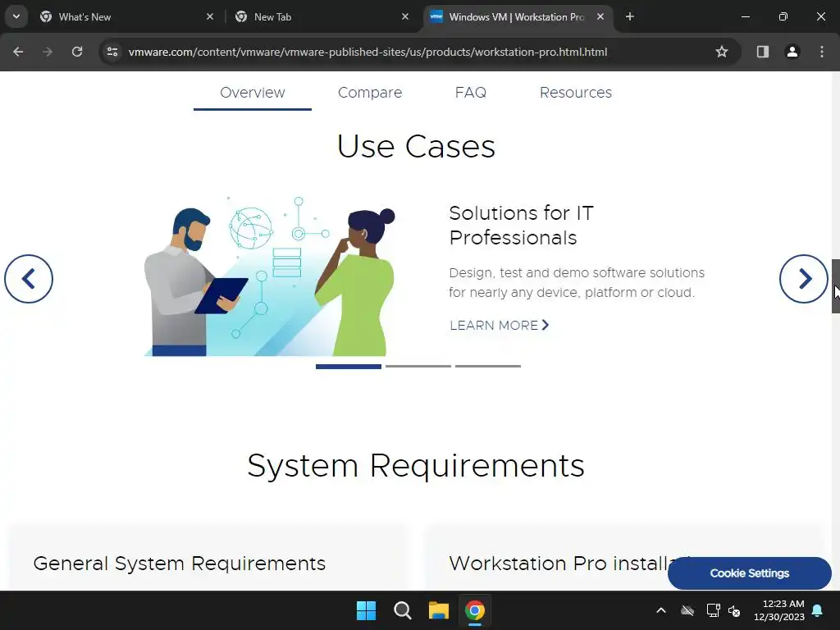Follow the LEARN MORE link

tap(500, 325)
